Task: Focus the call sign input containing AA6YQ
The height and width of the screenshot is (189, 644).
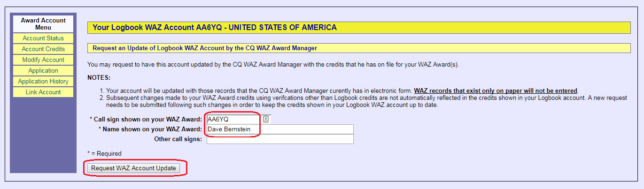Action: tap(233, 119)
